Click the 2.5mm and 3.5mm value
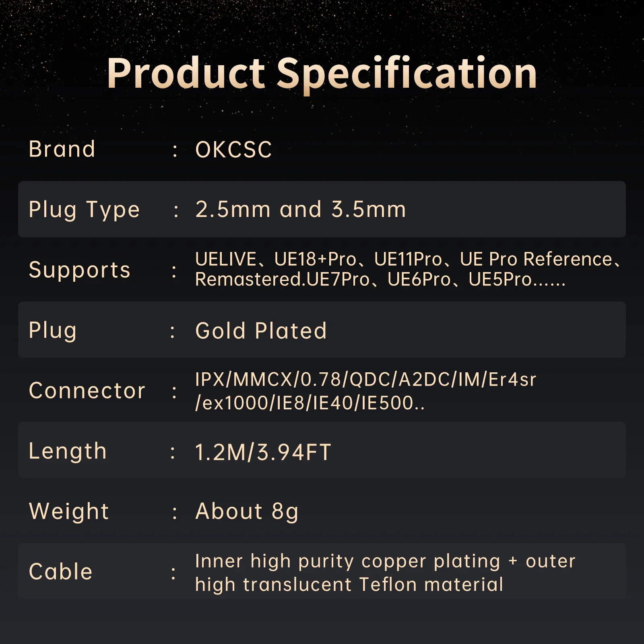Screen dimensions: 644x644 click(301, 210)
